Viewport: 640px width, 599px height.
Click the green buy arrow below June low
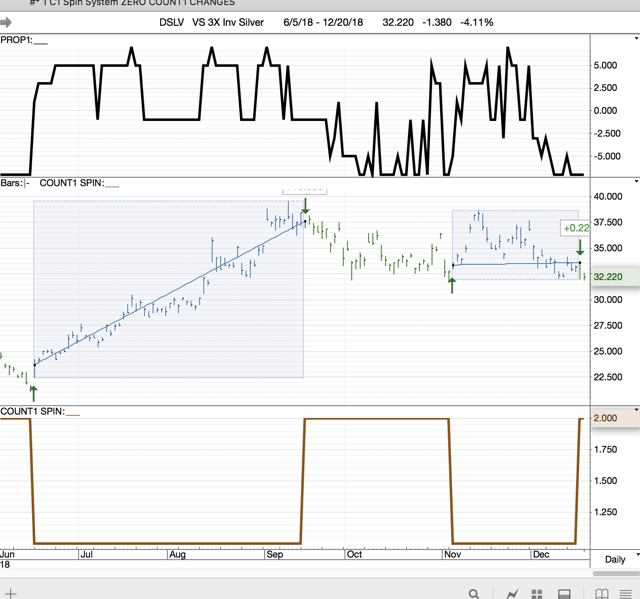coord(33,393)
